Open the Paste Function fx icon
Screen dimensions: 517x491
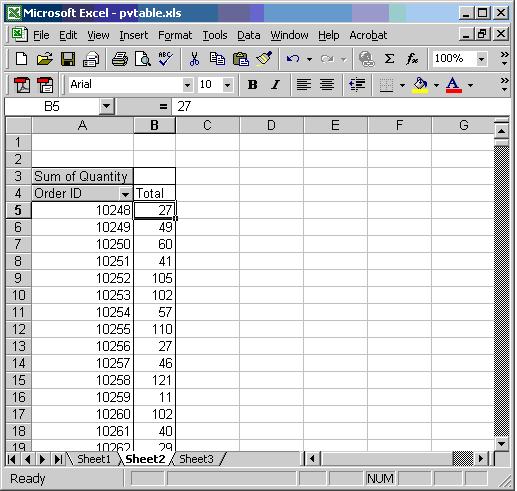point(412,59)
